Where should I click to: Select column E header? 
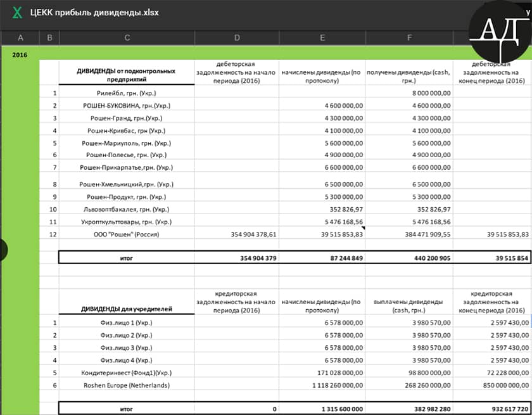point(322,38)
